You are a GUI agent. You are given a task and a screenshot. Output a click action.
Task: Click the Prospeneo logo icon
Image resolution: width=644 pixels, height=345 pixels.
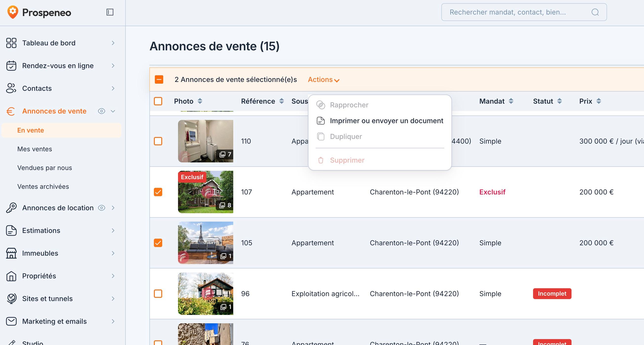(x=13, y=12)
